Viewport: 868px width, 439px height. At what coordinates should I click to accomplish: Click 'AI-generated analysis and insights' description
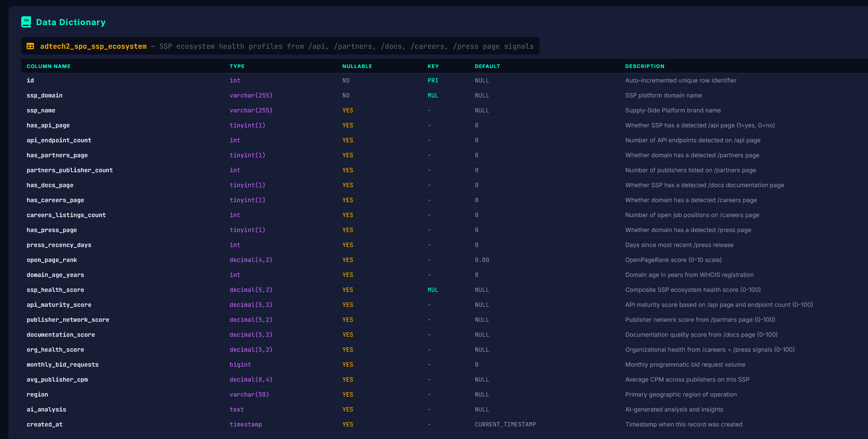tap(674, 410)
